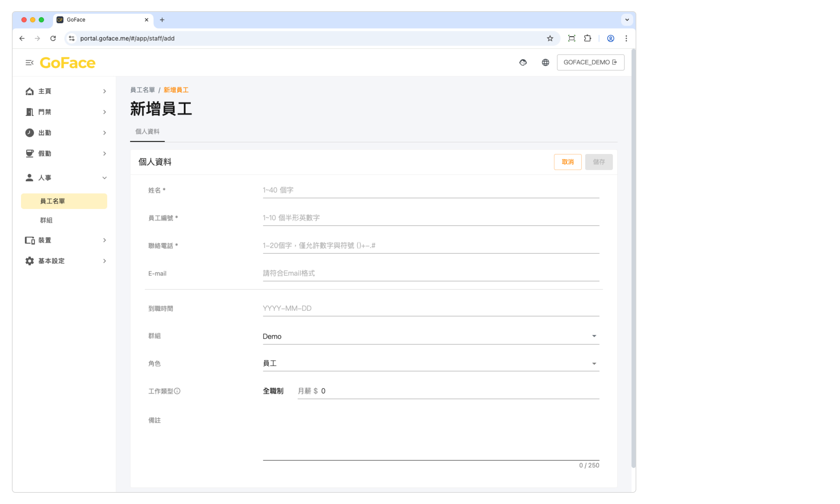Click the 主頁 home icon in the sidebar
This screenshot has height=504, width=840.
coord(30,91)
